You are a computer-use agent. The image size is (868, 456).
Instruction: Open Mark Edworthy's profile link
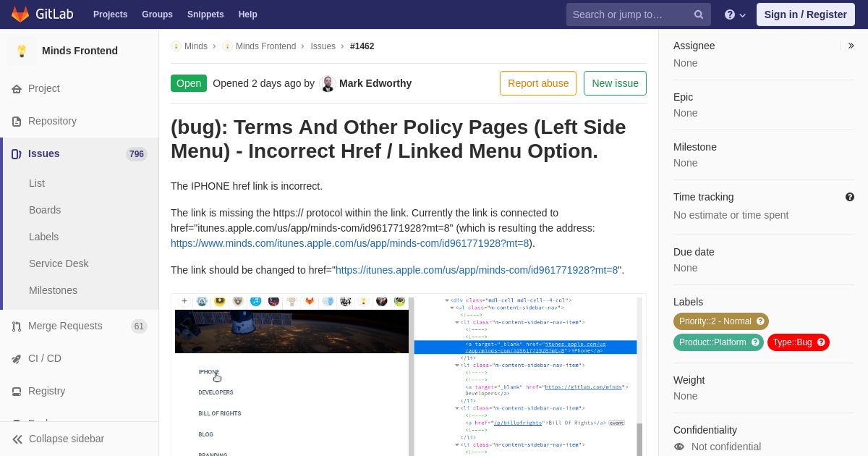[375, 83]
